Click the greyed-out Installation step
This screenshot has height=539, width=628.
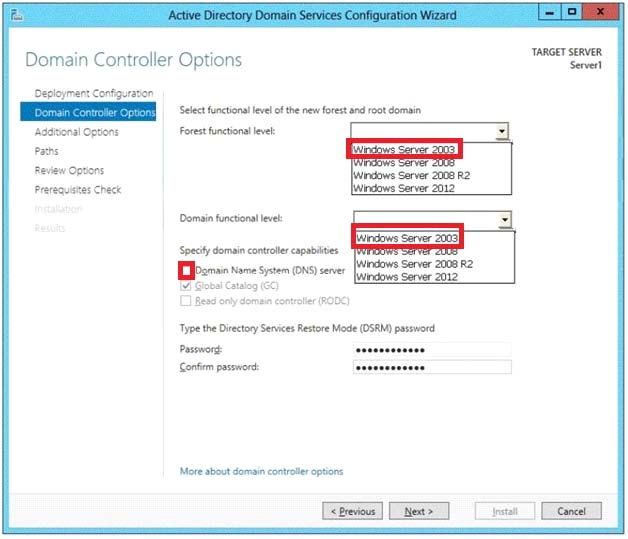58,209
